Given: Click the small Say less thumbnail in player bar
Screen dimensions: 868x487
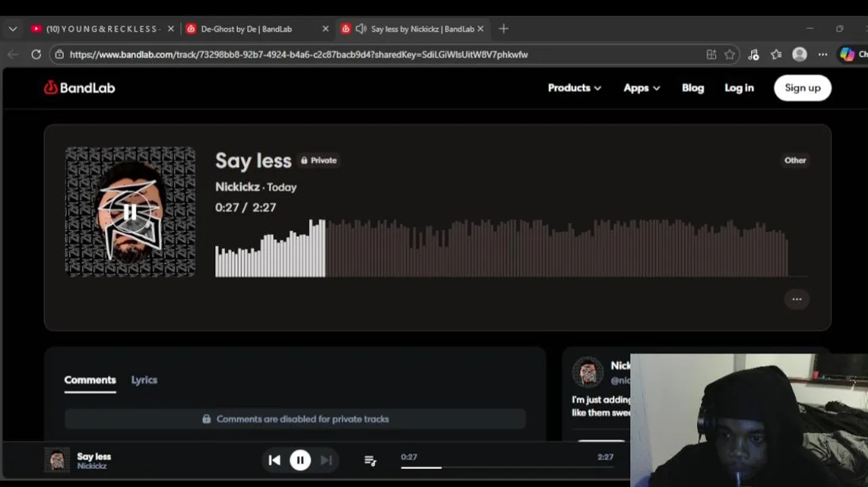Looking at the screenshot, I should click(57, 460).
